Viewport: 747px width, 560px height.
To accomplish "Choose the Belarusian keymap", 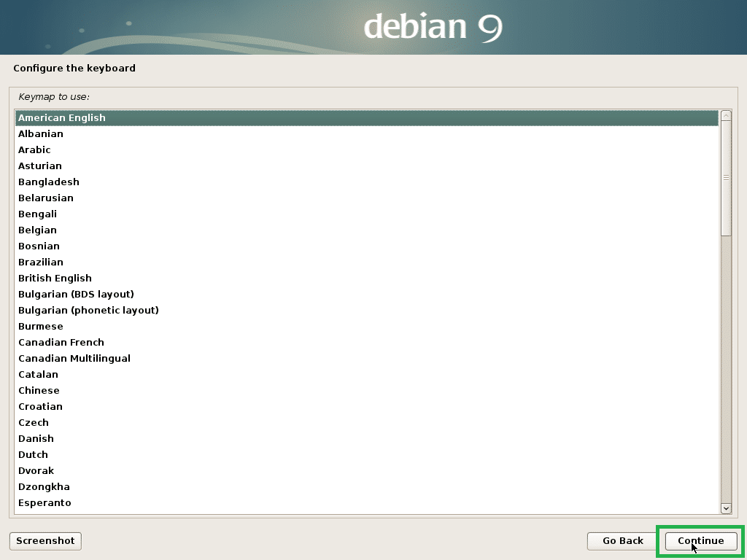I will coord(366,198).
